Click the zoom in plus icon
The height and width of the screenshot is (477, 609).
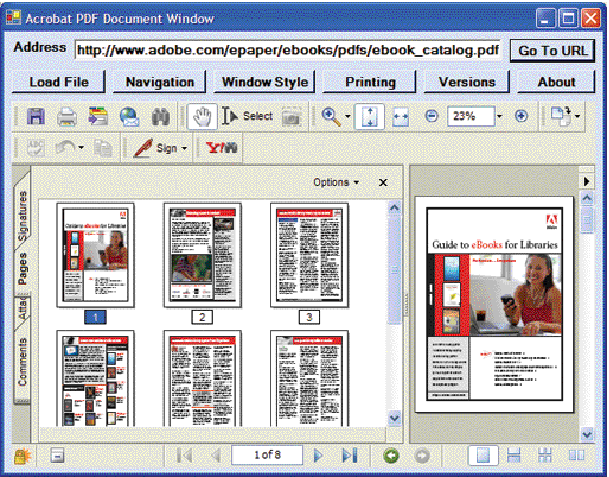[x=521, y=116]
